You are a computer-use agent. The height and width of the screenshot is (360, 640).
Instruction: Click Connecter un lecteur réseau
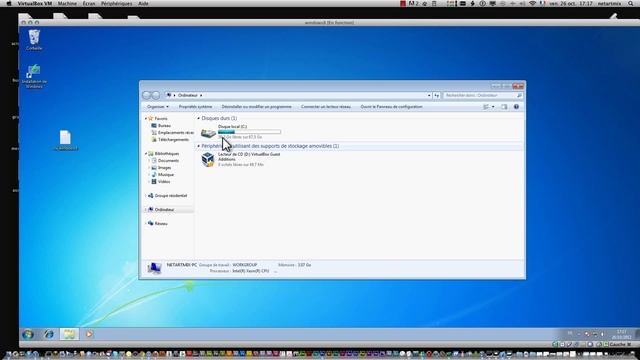[326, 107]
